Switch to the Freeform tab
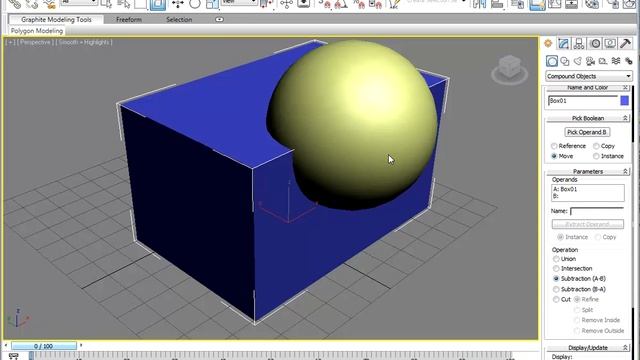Image resolution: width=640 pixels, height=360 pixels. 129,19
